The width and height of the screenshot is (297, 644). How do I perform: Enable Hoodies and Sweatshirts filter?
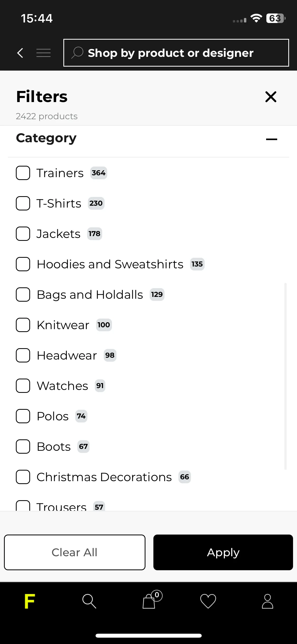click(23, 264)
